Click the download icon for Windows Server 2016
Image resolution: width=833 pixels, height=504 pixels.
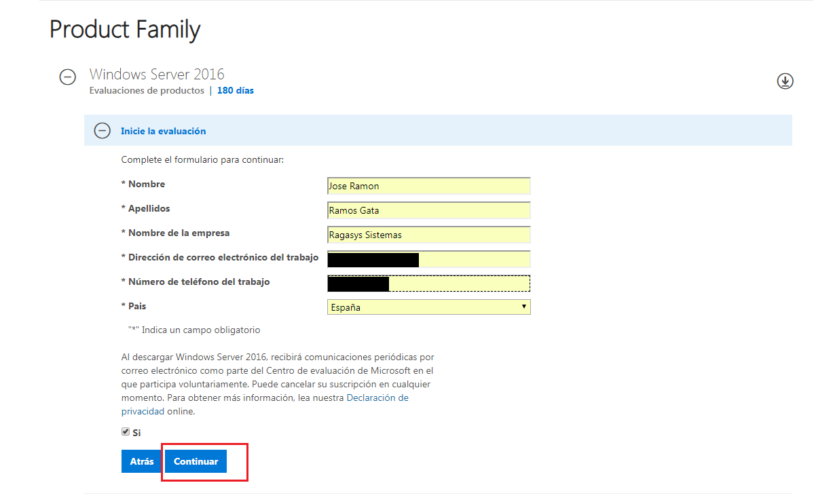point(785,81)
